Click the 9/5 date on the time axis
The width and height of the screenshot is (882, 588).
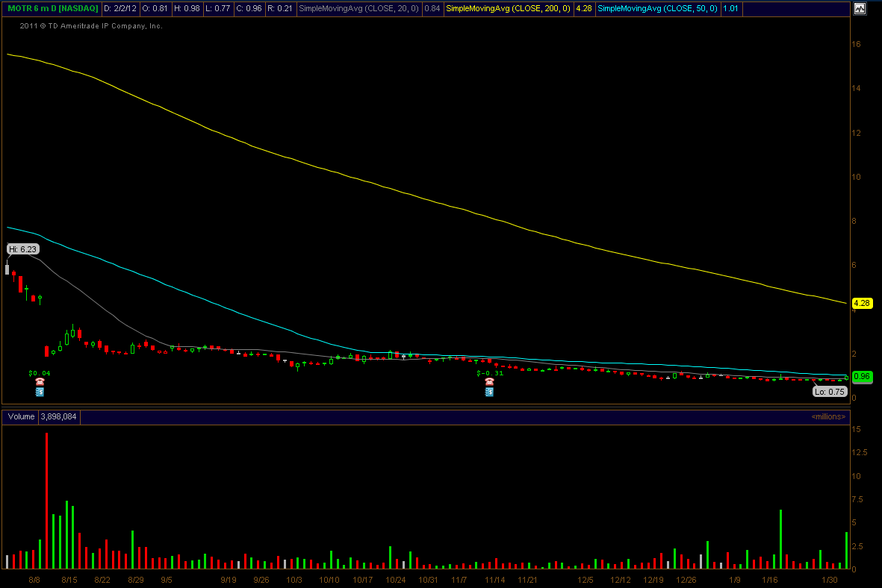point(167,580)
